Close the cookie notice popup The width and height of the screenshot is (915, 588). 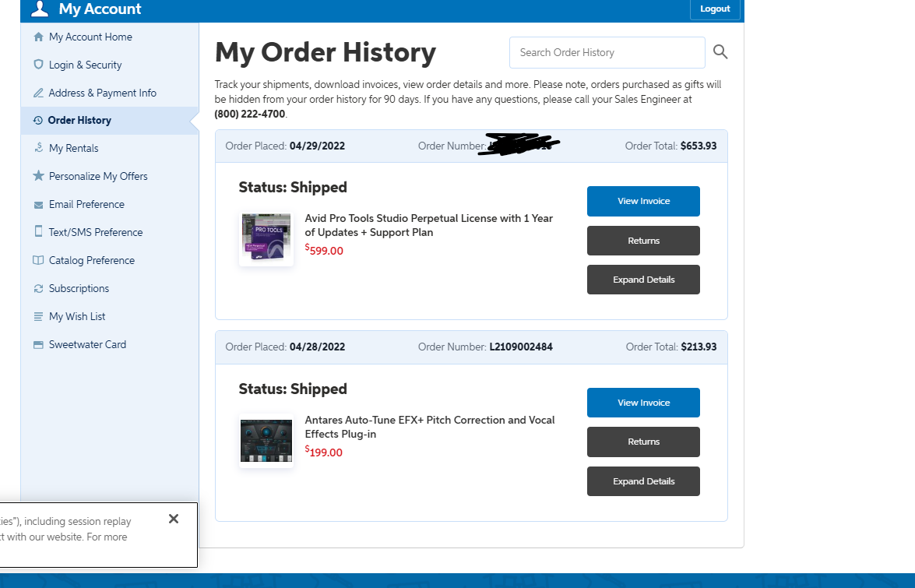(174, 519)
